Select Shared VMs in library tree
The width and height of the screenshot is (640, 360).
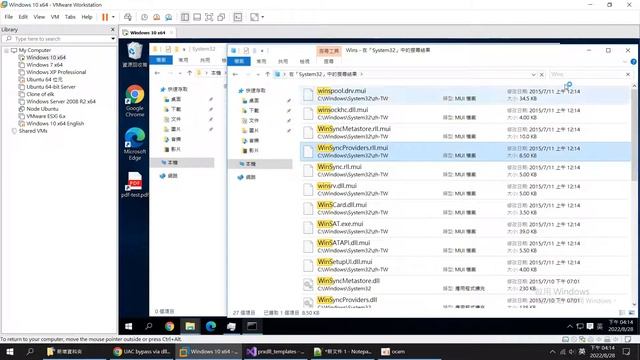click(x=33, y=131)
